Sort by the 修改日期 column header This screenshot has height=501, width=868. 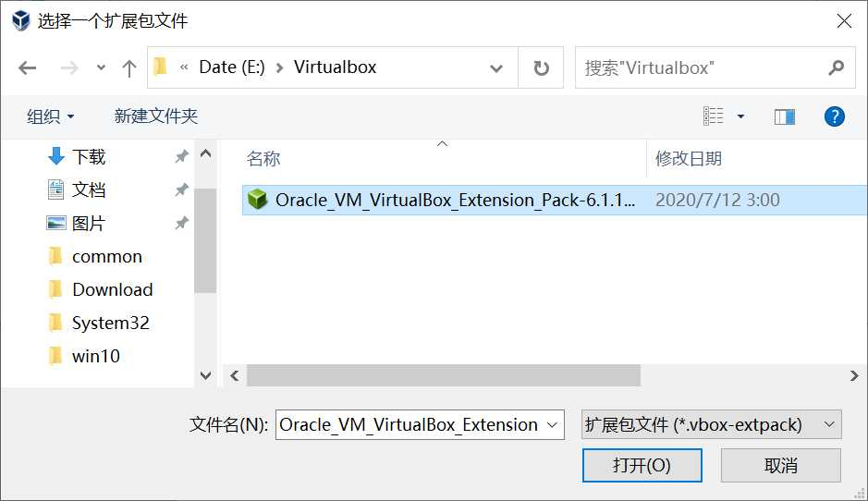click(x=689, y=159)
